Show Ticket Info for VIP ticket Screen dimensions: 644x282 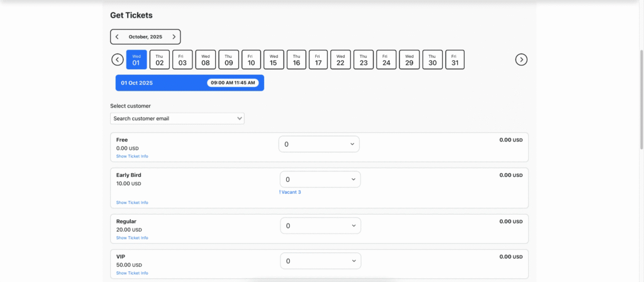[132, 273]
